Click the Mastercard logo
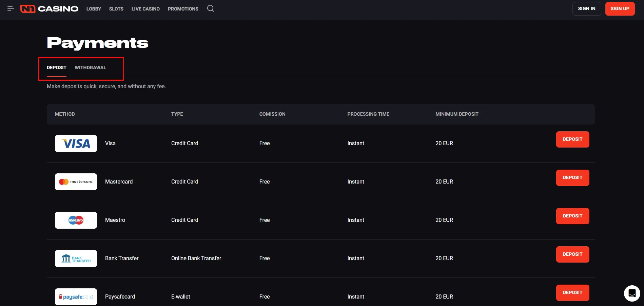Screen dimensions: 644x306 pos(76,182)
